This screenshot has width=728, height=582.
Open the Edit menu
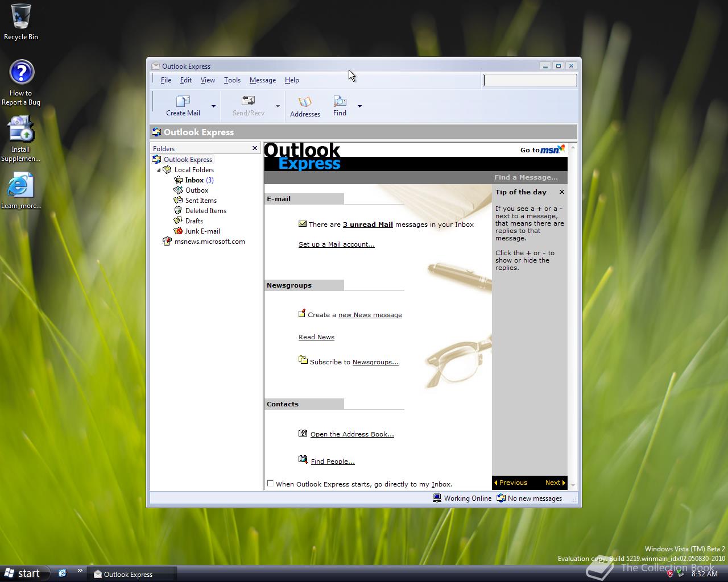click(186, 80)
